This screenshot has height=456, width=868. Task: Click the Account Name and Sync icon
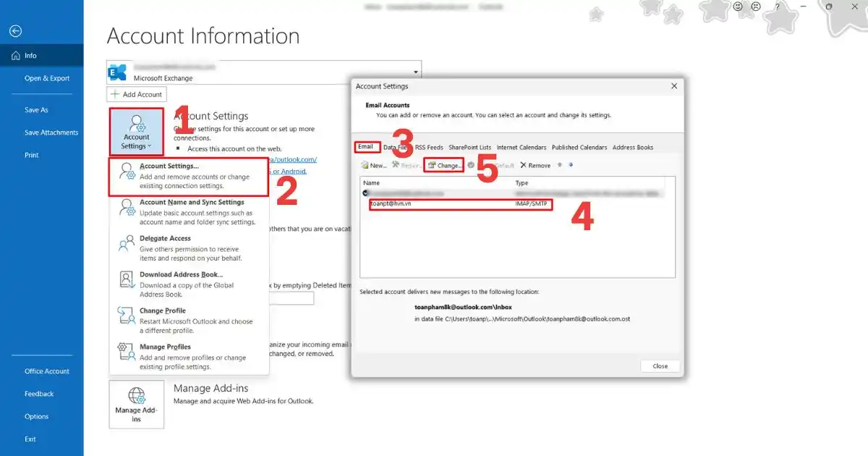point(127,208)
